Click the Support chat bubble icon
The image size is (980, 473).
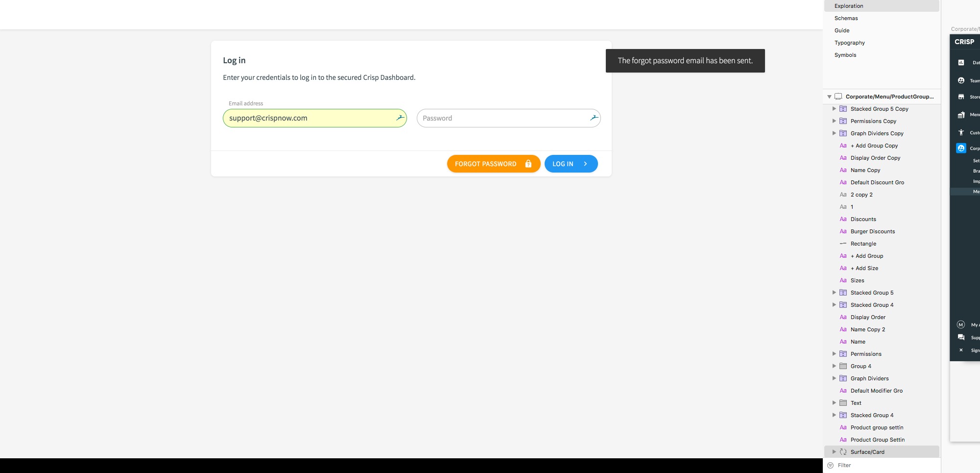[961, 337]
